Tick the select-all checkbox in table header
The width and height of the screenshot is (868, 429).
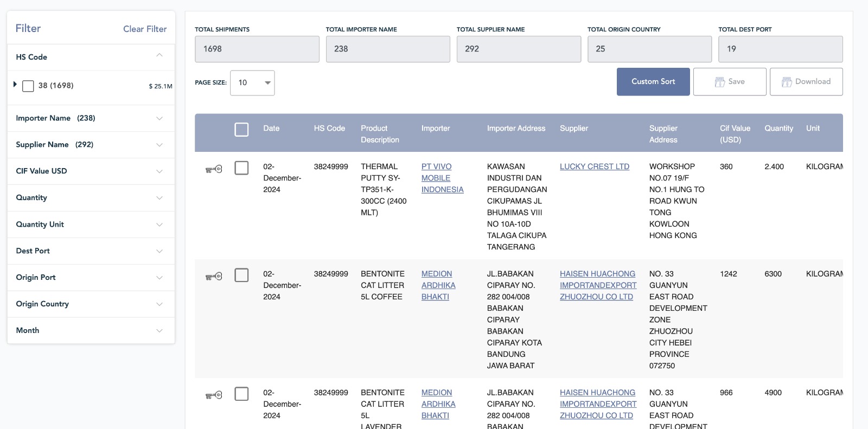(241, 130)
